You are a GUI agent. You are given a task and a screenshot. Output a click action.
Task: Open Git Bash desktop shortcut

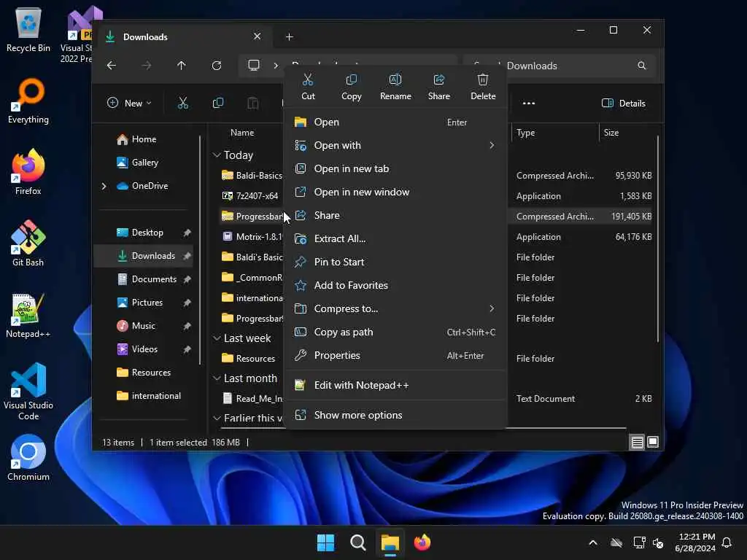pos(28,244)
